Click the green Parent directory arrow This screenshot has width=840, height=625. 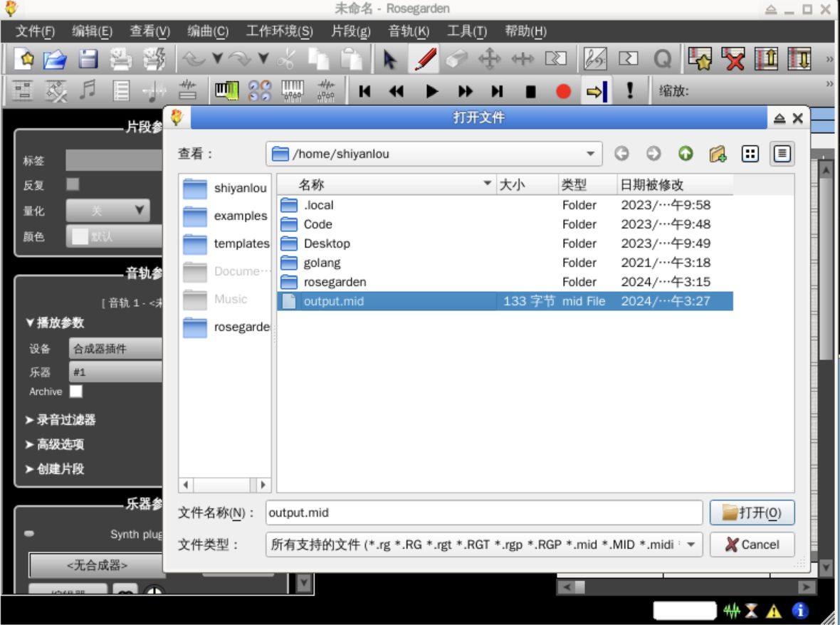686,154
